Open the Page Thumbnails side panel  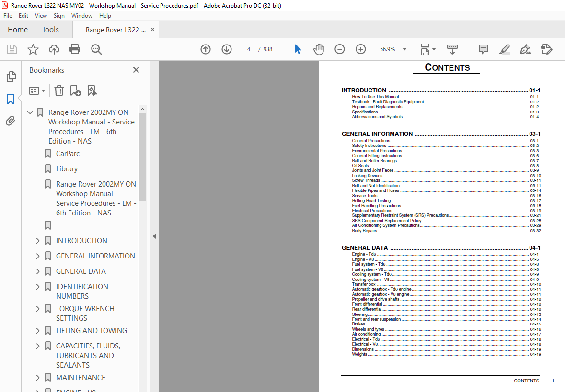tap(11, 76)
